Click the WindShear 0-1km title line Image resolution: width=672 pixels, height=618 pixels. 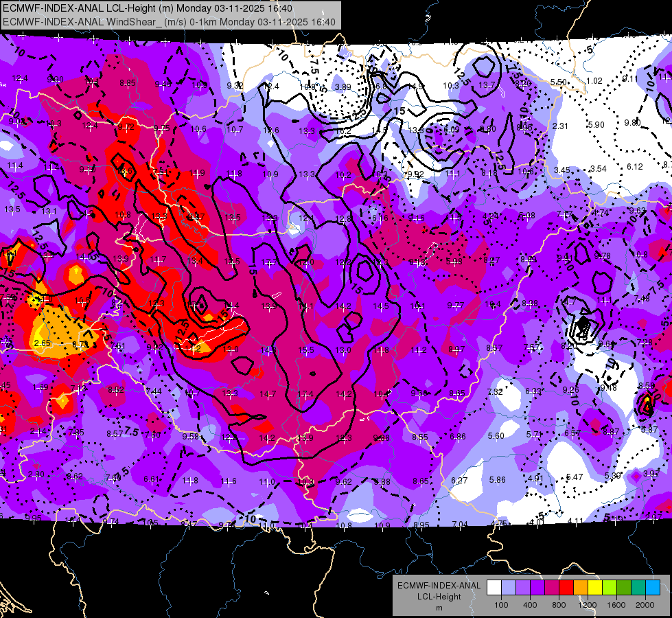169,22
